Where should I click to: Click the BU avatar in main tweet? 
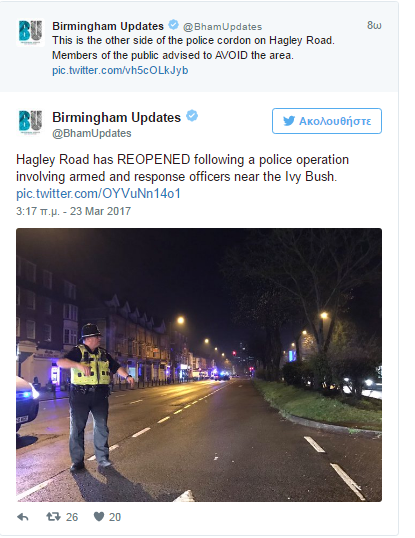(x=30, y=122)
